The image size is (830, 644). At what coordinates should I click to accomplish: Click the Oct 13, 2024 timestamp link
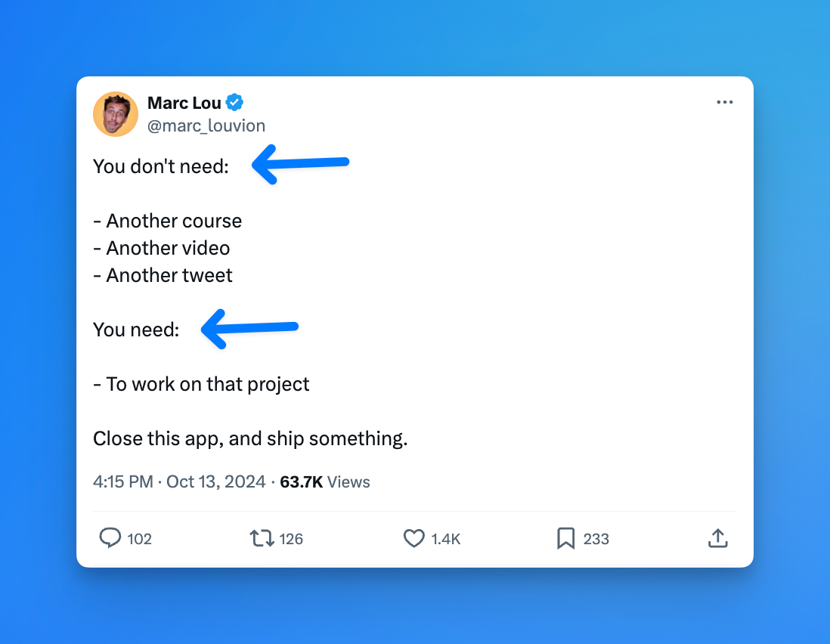coord(216,481)
